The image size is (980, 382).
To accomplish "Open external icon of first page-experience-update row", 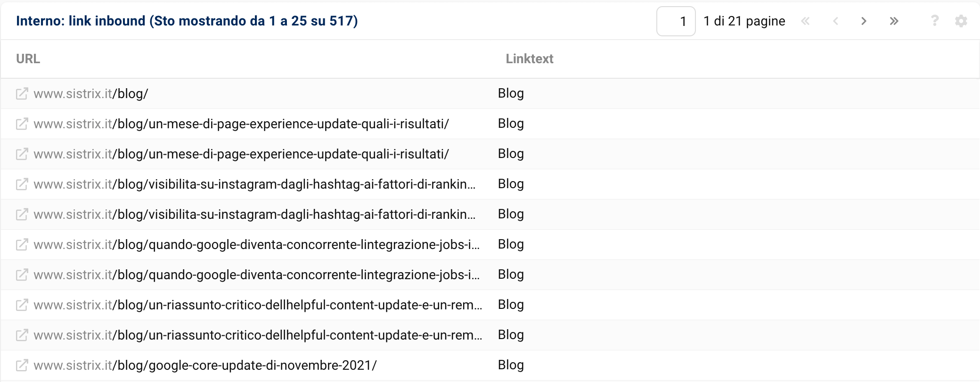I will (22, 124).
